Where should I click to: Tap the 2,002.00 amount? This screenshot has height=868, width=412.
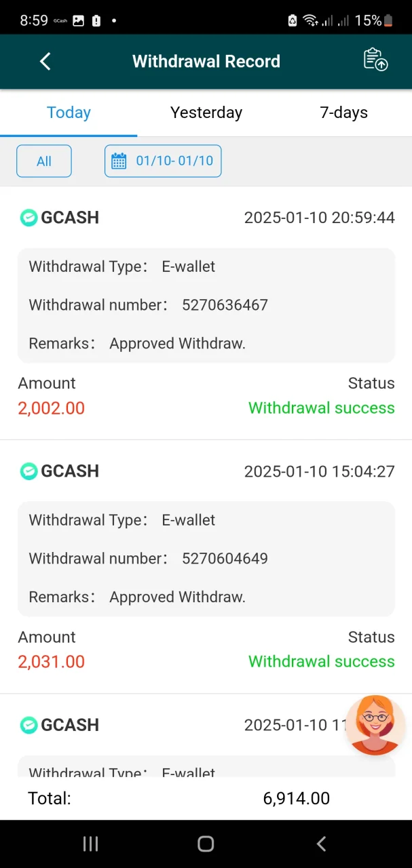pos(52,408)
